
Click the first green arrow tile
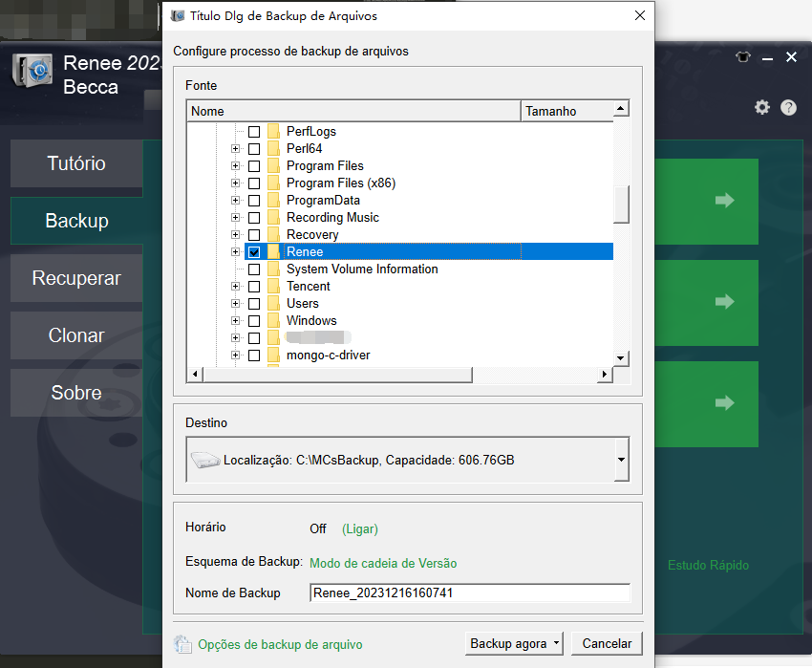coord(724,201)
